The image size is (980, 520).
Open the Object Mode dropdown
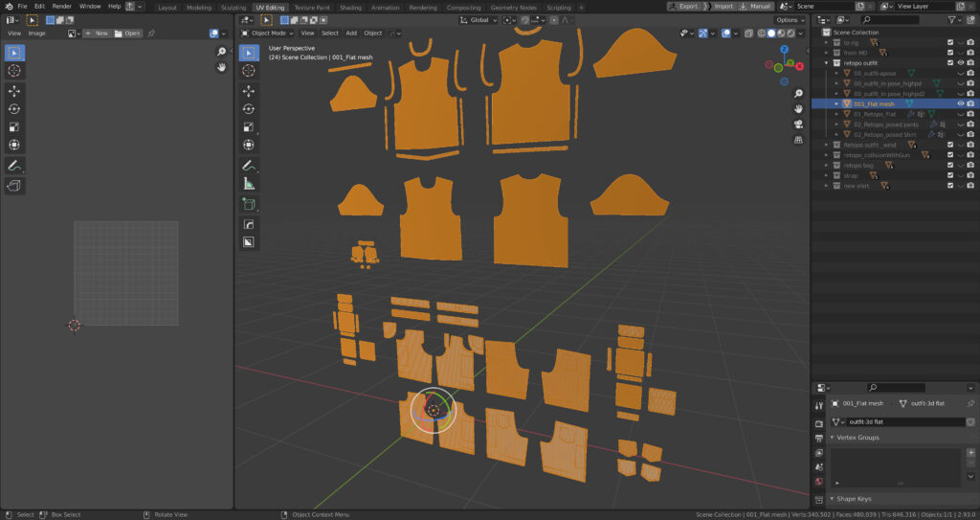coord(268,33)
